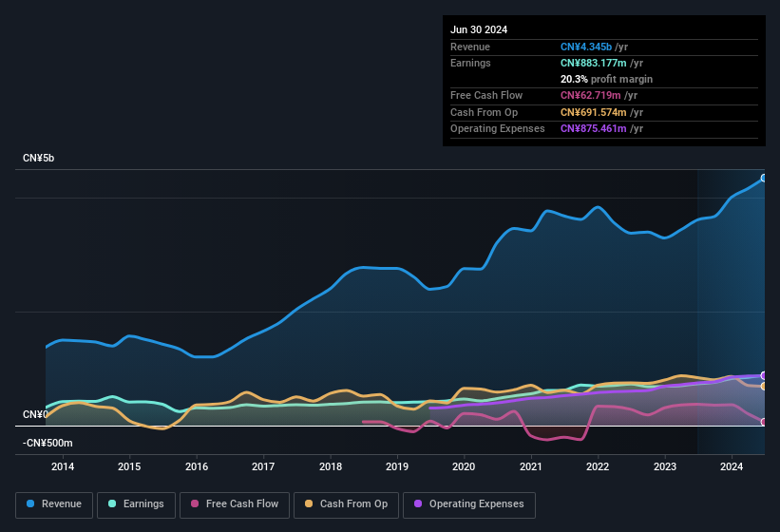Click the CN¥875.461m operating expenses value
The width and height of the screenshot is (780, 532).
click(594, 129)
